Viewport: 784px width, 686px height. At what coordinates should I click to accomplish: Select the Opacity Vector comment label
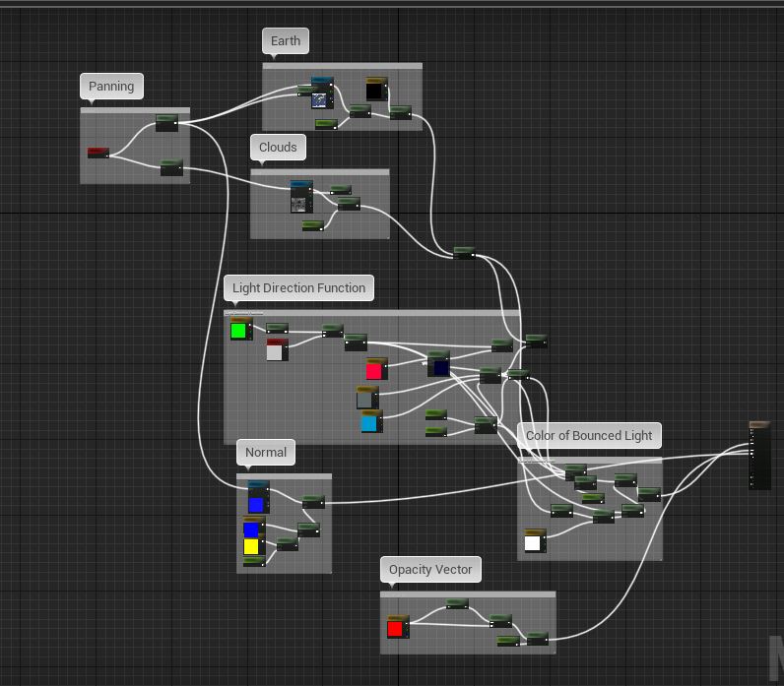tap(430, 570)
